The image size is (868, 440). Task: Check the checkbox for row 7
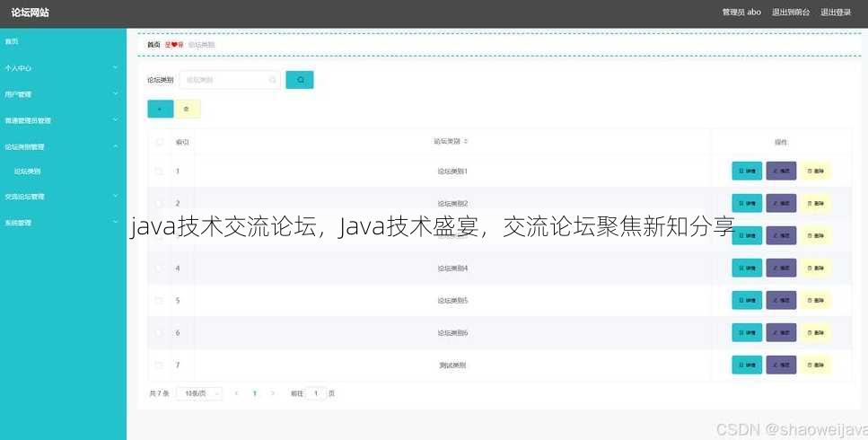pyautogui.click(x=160, y=365)
